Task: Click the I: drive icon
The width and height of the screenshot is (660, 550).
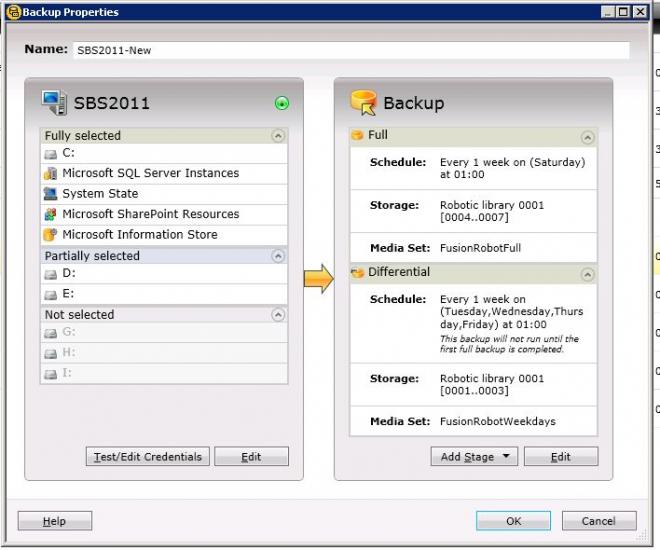Action: pos(51,374)
